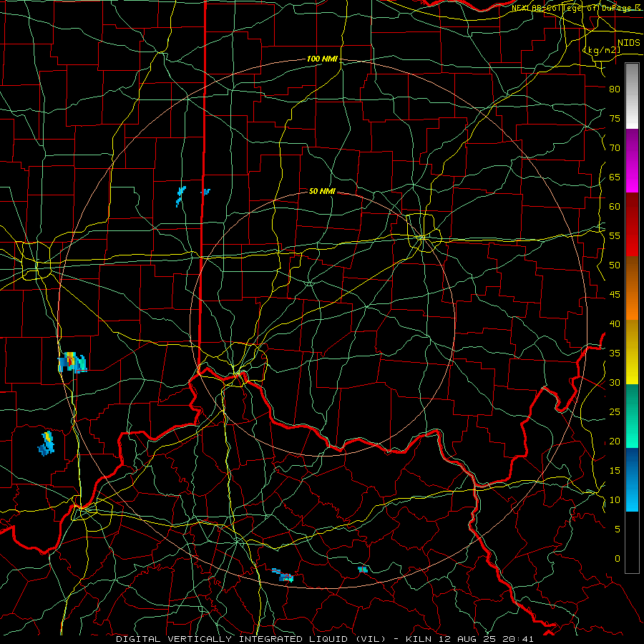Pick the orange-brown segment of the color bar

tap(632, 288)
